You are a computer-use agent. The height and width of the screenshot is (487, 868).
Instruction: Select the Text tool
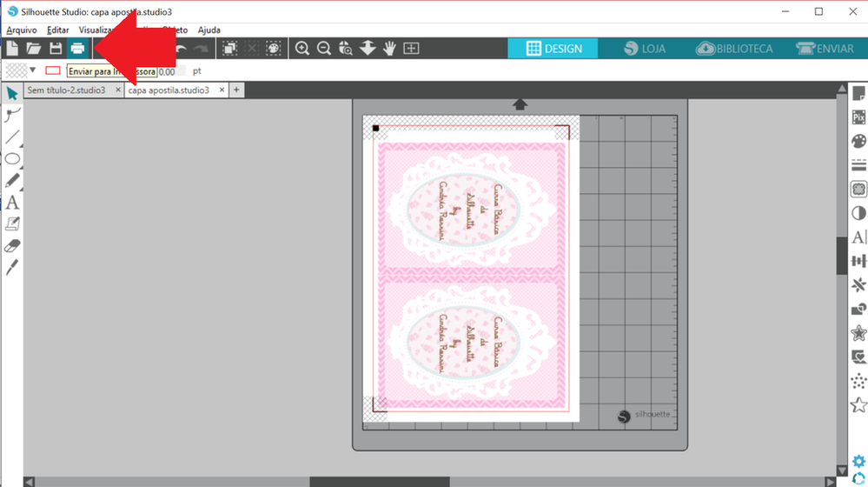point(12,203)
